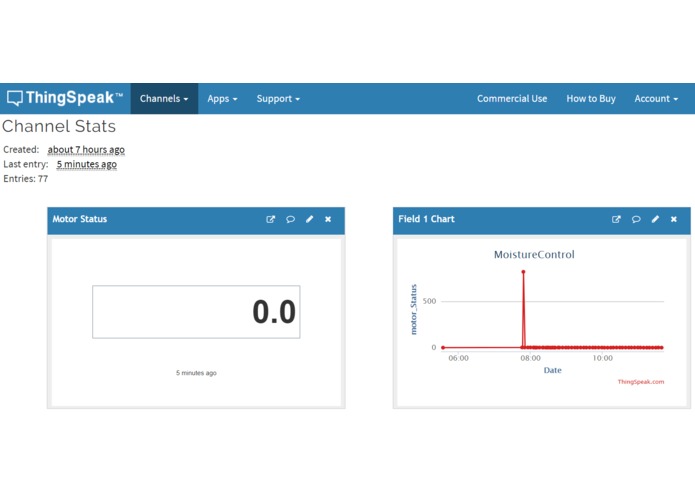The image size is (695, 494).
Task: Edit the Field 1 Chart options
Action: (x=655, y=219)
